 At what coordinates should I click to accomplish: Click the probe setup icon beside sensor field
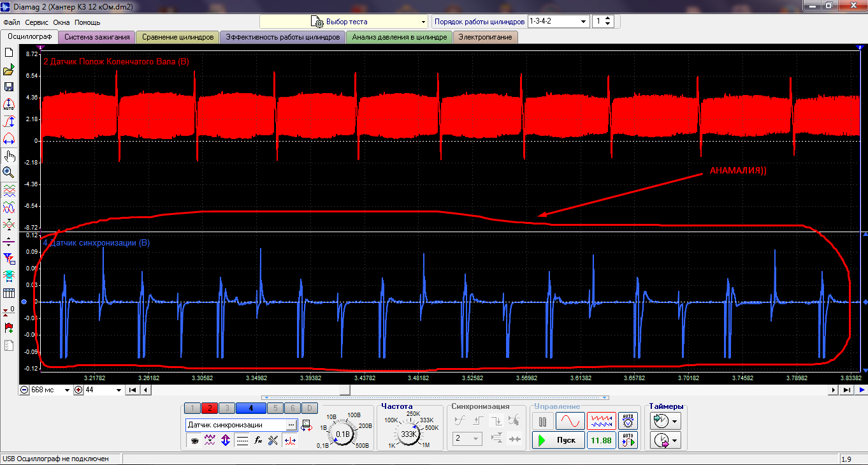(306, 425)
